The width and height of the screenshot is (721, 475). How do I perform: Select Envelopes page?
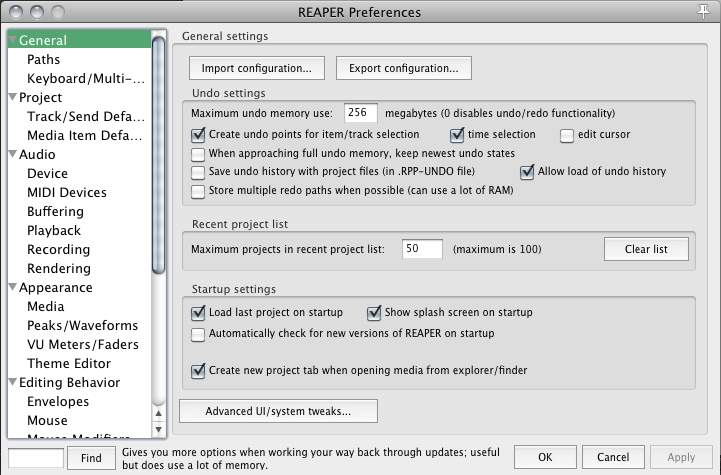(58, 401)
